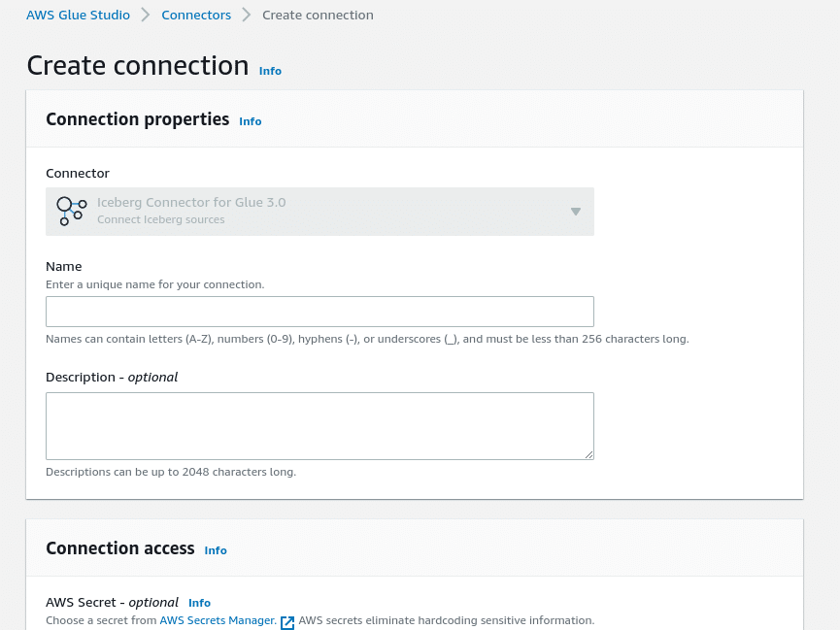The image size is (840, 630).
Task: Select the Create connection breadcrumb item
Action: (x=318, y=15)
